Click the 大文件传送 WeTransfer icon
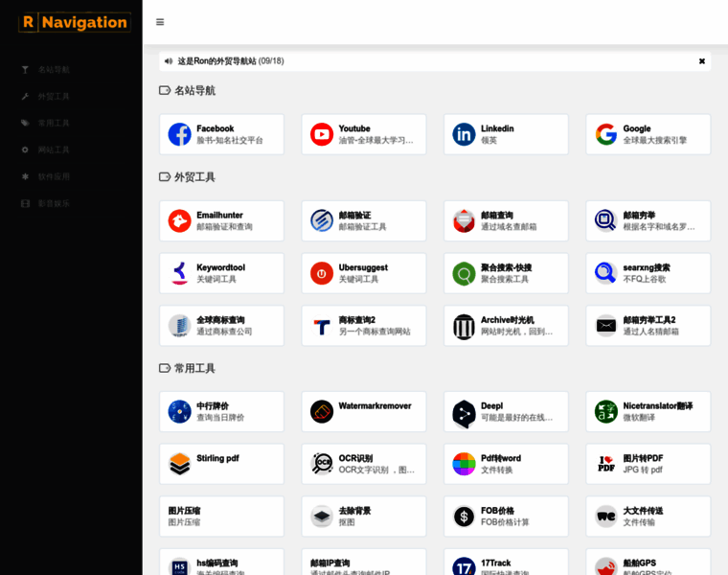The height and width of the screenshot is (575, 728). (x=606, y=517)
